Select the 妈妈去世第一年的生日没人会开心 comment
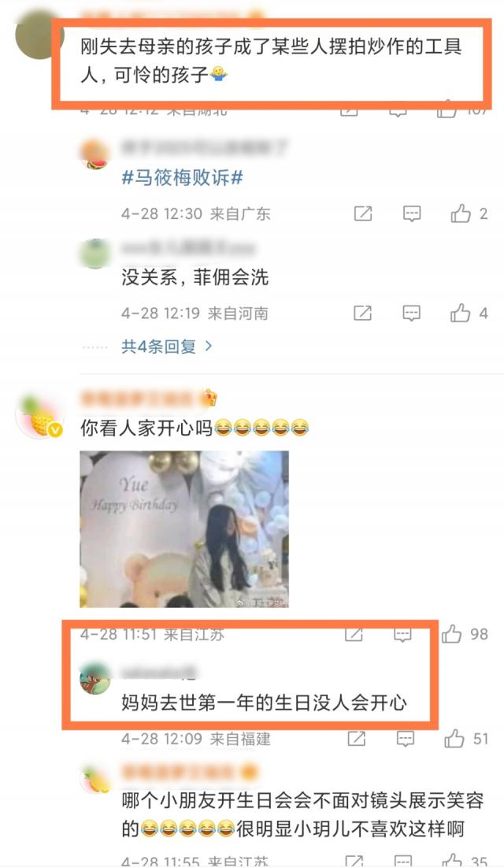Screen dimensions: 504x868 click(x=264, y=703)
